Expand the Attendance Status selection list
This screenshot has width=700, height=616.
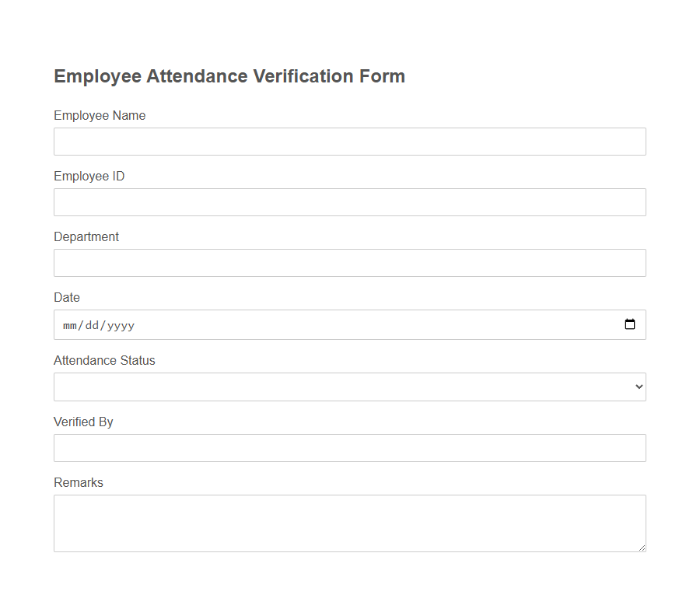click(x=349, y=387)
